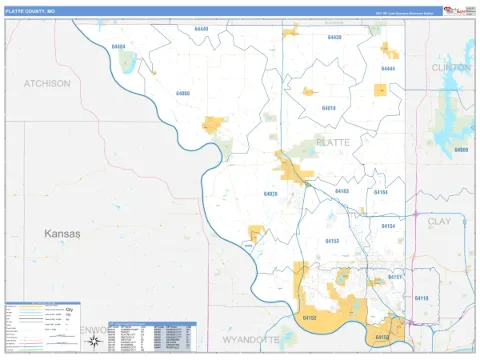Click the compass rose icon

coord(95,341)
